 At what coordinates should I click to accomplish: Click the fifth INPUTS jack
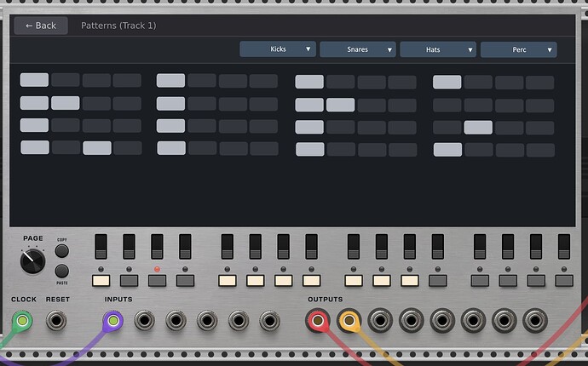tap(239, 321)
